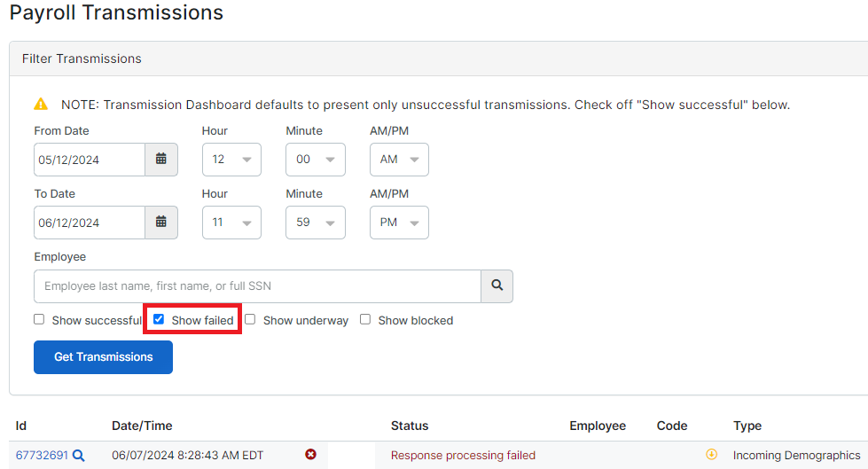Click the Employee name search field
The image size is (868, 469).
(x=257, y=286)
